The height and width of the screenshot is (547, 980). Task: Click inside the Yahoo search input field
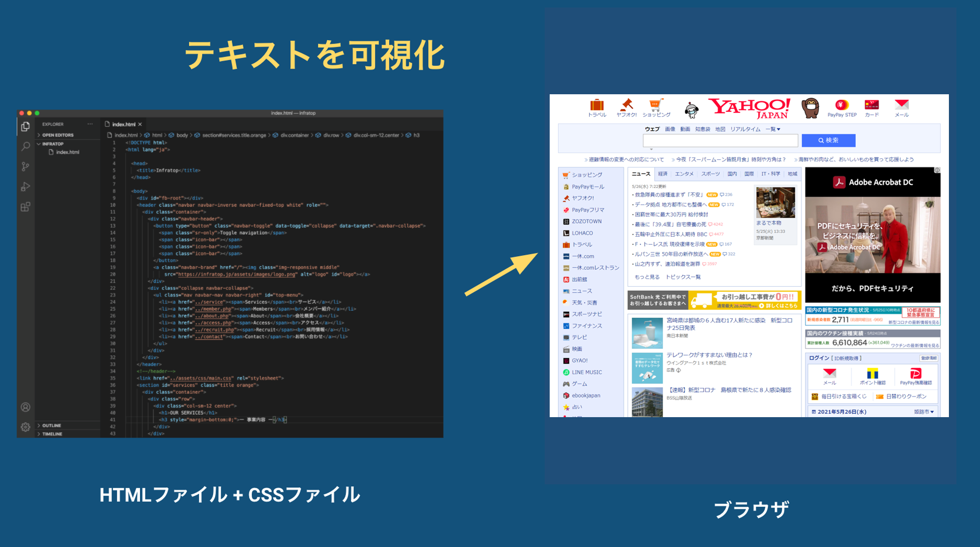(720, 140)
